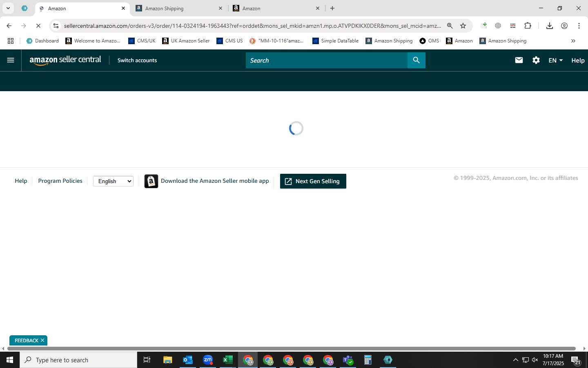Click Help in the header
Image resolution: width=588 pixels, height=368 pixels.
(x=578, y=60)
